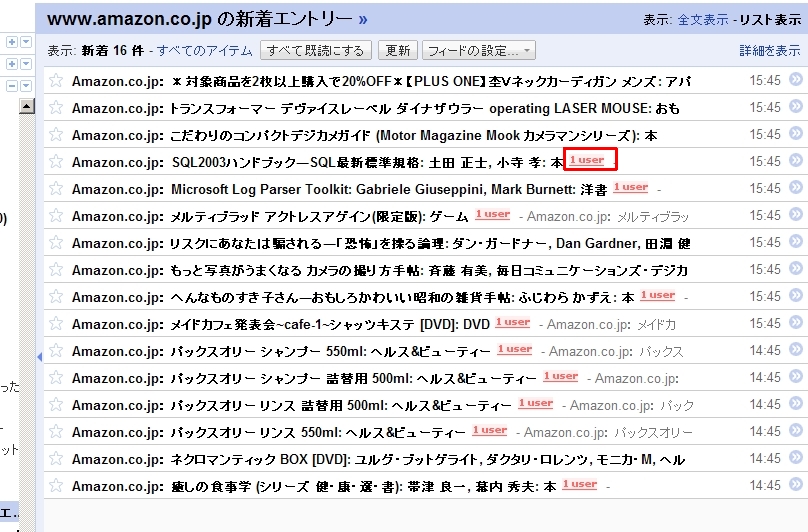The height and width of the screenshot is (532, 808).
Task: Open original page arrow for 癒しの食事学 row
Action: tap(796, 484)
